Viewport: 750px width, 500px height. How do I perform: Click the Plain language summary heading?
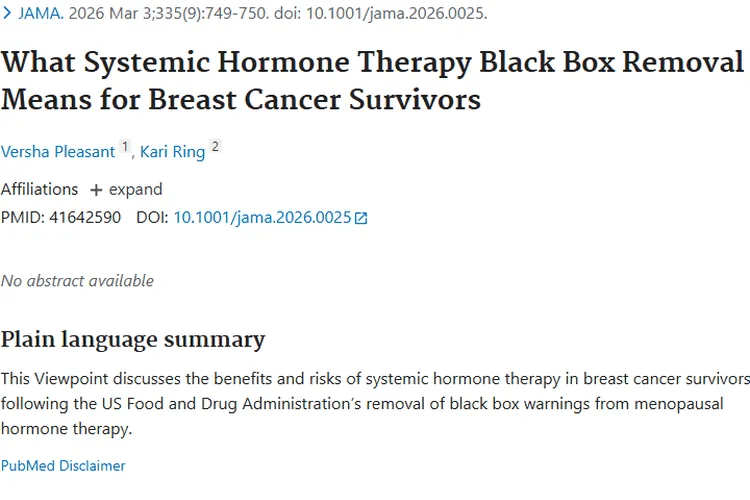(x=133, y=339)
